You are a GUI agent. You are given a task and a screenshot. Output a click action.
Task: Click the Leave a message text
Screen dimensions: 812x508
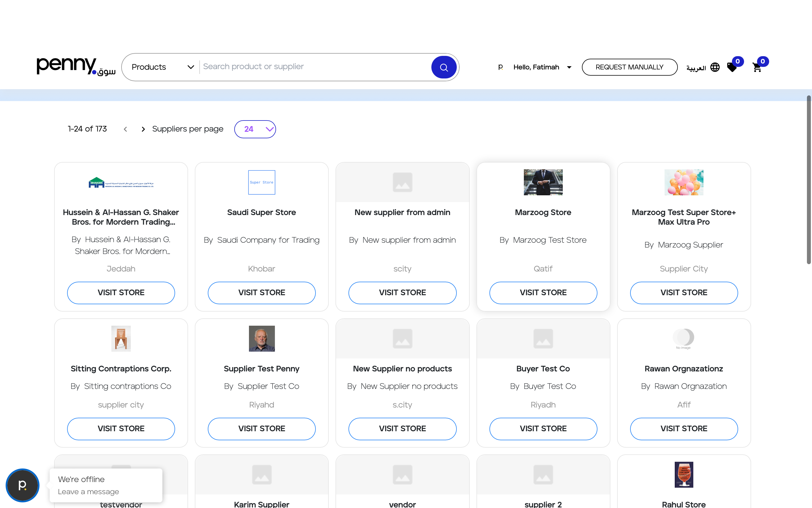point(89,492)
